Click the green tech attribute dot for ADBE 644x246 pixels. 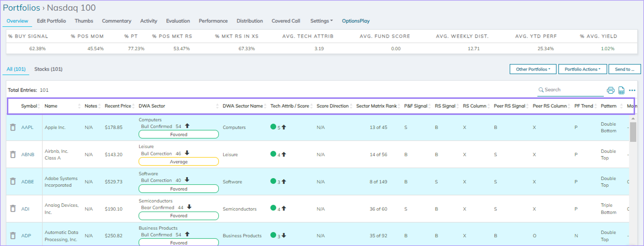273,181
